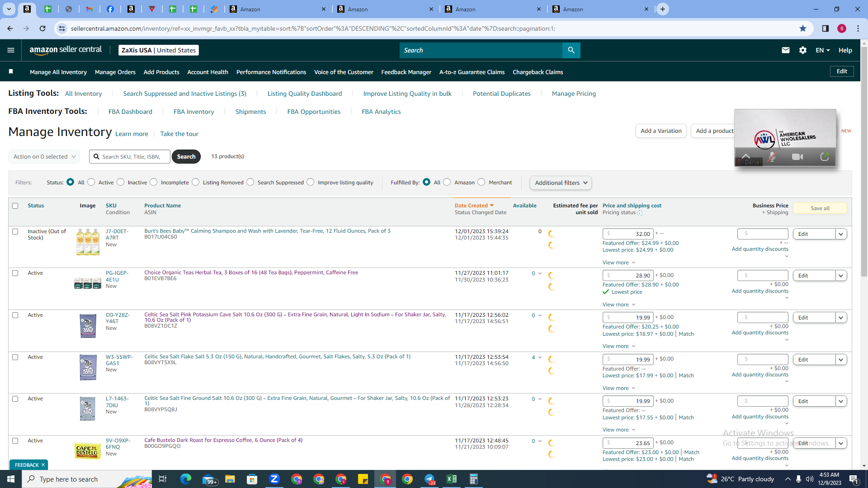The image size is (868, 488).
Task: Go back with the browser back arrow
Action: click(10, 28)
